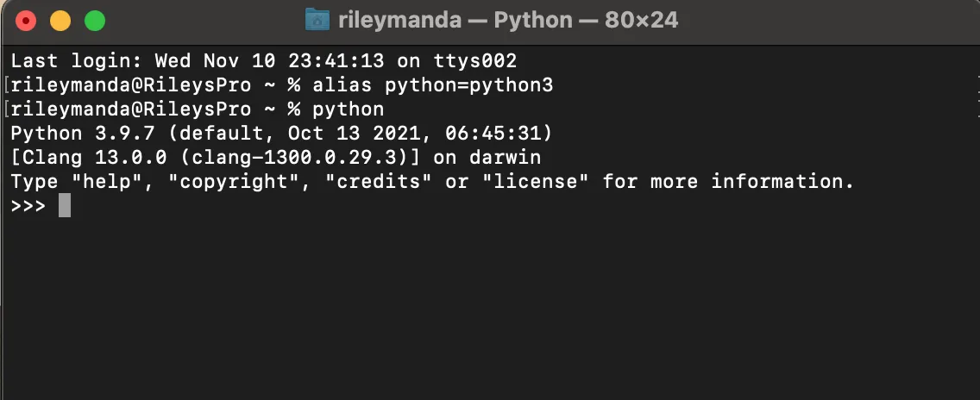The width and height of the screenshot is (980, 400).
Task: Click the >>> Python prompt symbol
Action: pyautogui.click(x=28, y=206)
